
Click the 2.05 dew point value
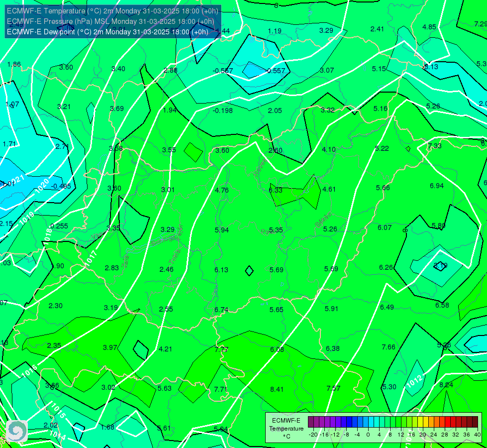point(275,111)
